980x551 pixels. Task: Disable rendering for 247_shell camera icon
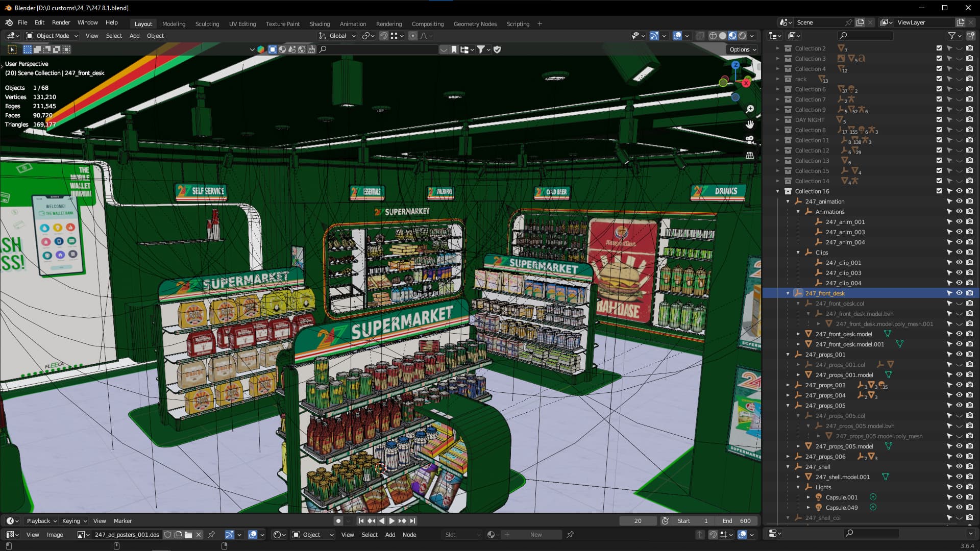(x=969, y=466)
